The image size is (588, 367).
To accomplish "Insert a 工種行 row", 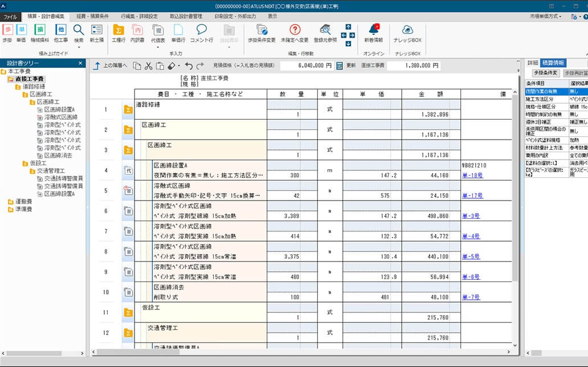I will point(119,33).
